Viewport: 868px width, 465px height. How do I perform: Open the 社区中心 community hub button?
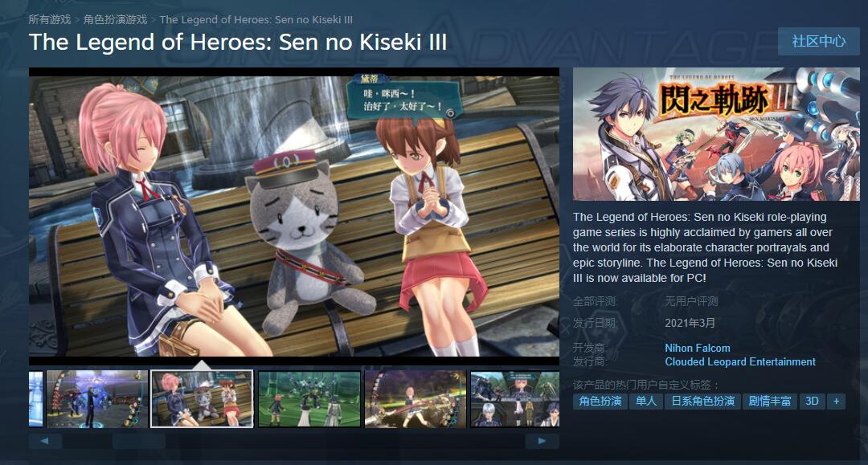point(818,42)
